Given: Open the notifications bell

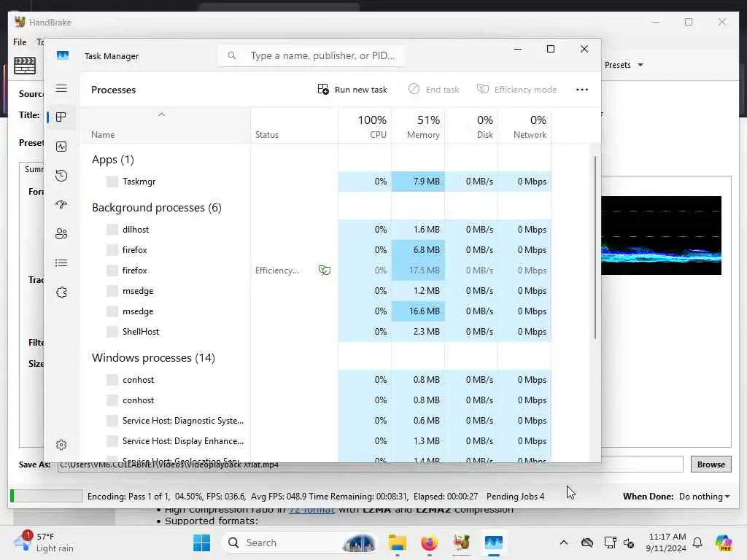Looking at the screenshot, I should pos(697,542).
